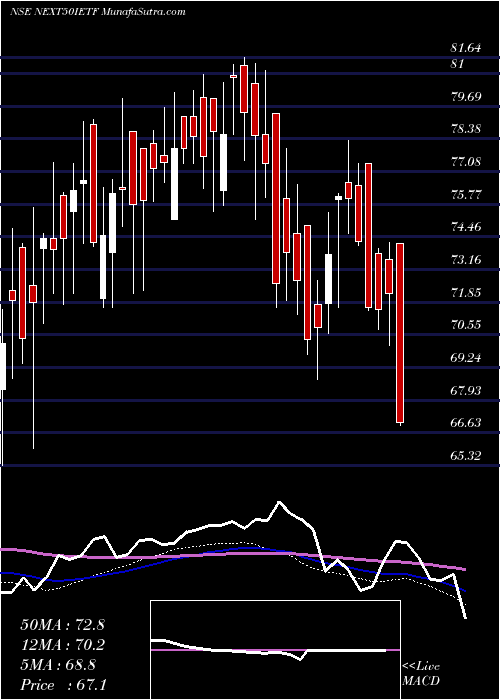Select the 81 price axis label
The height and width of the screenshot is (700, 500).
(457, 64)
